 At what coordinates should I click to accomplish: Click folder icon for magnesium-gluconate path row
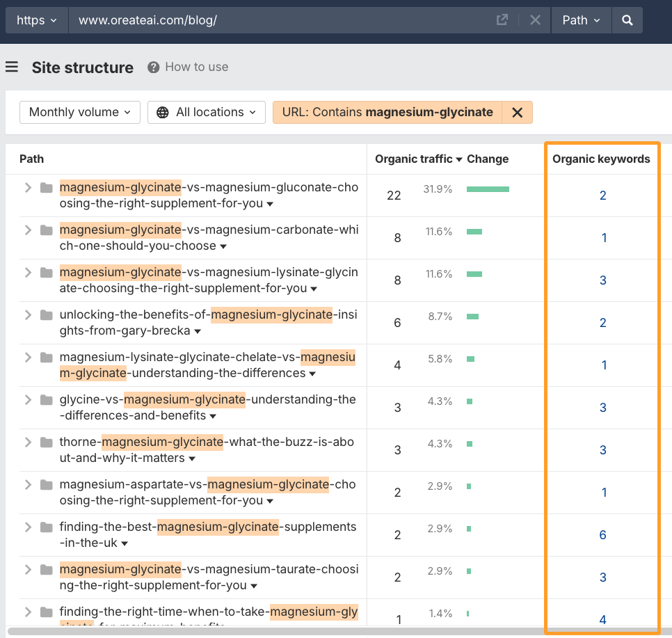(47, 188)
